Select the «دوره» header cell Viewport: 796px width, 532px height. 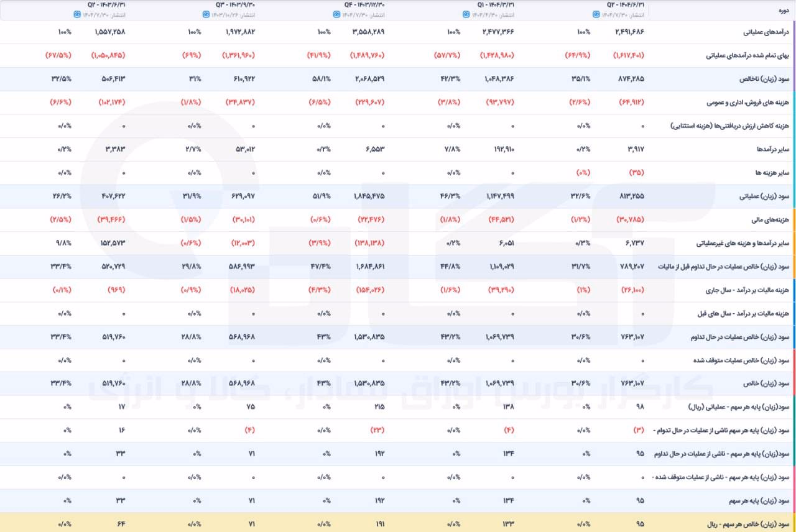point(785,10)
